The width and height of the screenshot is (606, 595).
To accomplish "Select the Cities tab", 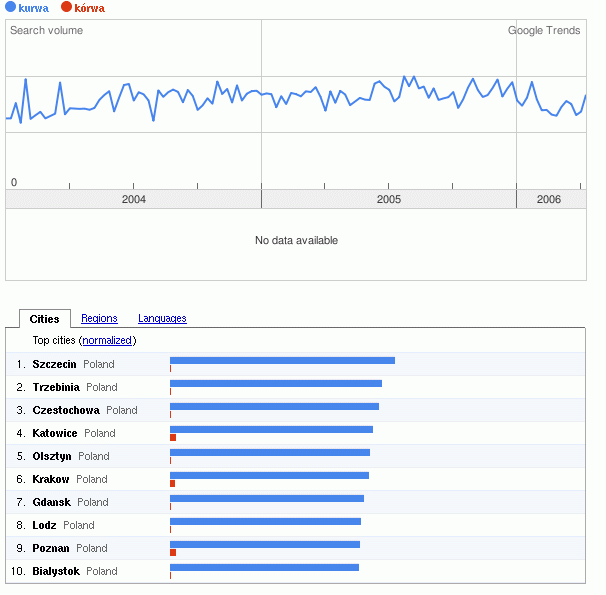I will (x=45, y=319).
